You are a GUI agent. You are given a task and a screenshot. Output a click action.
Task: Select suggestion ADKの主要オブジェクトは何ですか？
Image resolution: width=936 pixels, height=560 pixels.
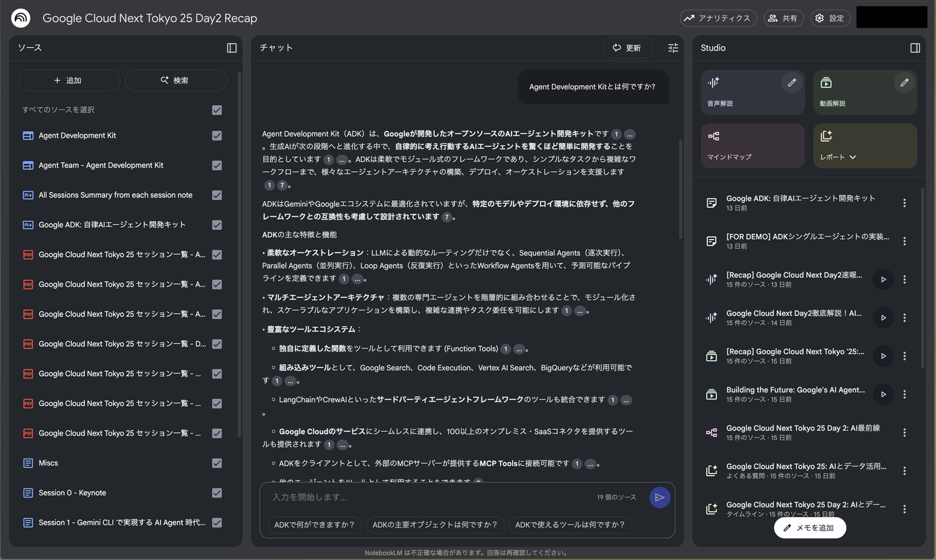point(435,525)
